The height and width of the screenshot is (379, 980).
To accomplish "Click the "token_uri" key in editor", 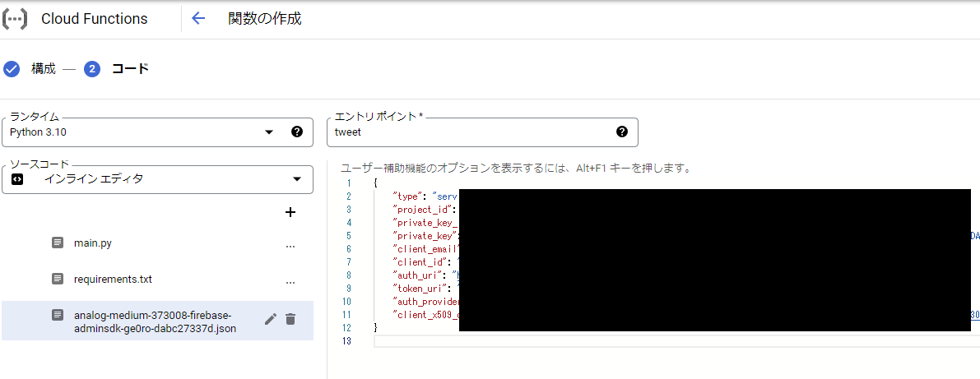I will tap(419, 289).
